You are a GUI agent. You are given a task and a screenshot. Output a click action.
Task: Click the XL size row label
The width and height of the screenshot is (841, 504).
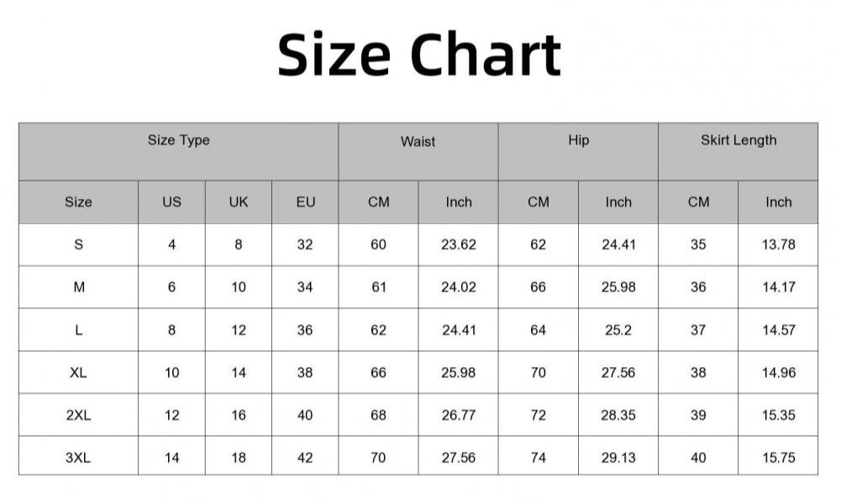[78, 372]
